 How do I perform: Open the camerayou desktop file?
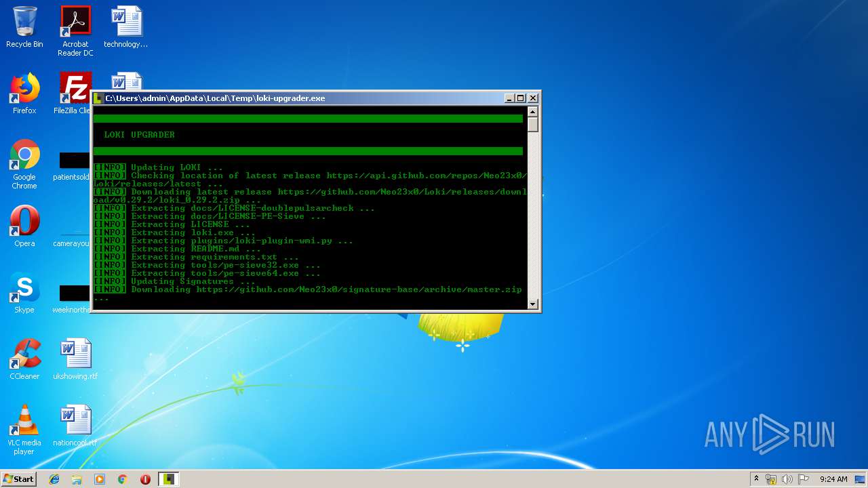pyautogui.click(x=72, y=236)
